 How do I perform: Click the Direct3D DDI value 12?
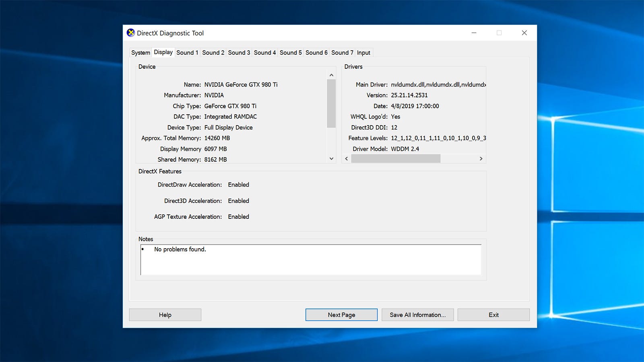coord(394,128)
